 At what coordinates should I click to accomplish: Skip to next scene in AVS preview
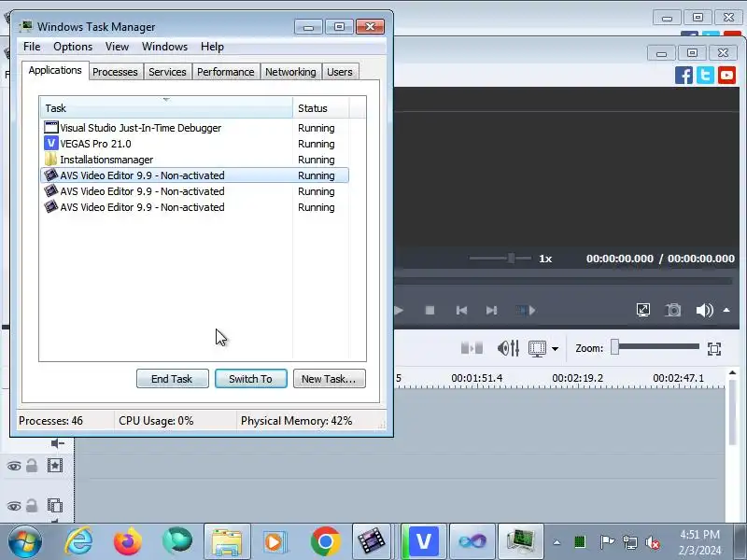(x=526, y=311)
